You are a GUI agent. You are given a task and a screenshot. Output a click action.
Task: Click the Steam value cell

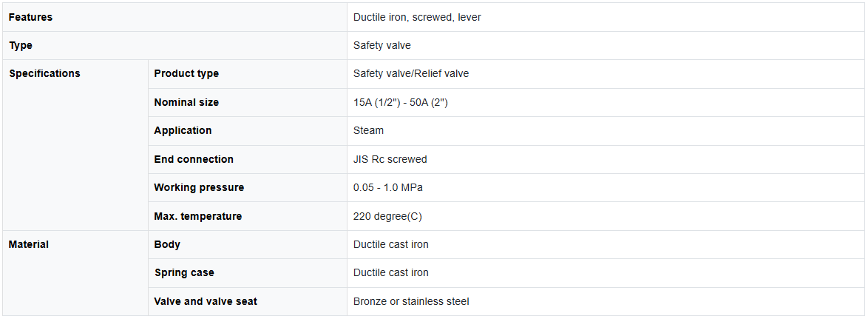click(369, 130)
